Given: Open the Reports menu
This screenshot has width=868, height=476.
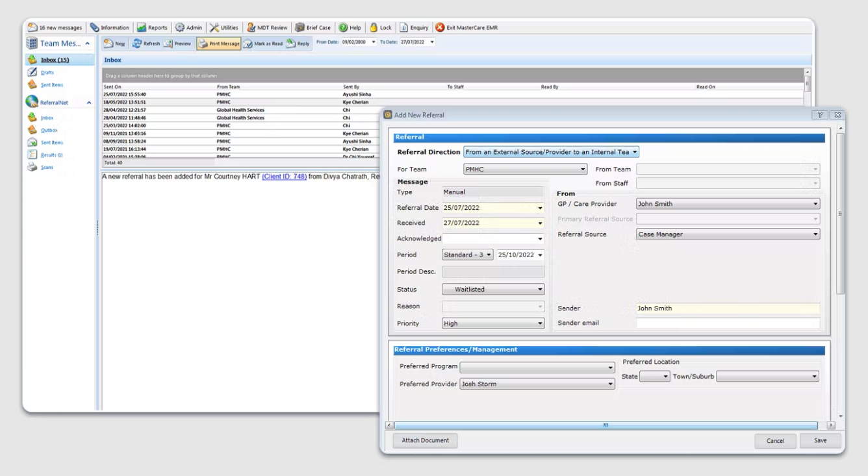Looking at the screenshot, I should coord(152,28).
